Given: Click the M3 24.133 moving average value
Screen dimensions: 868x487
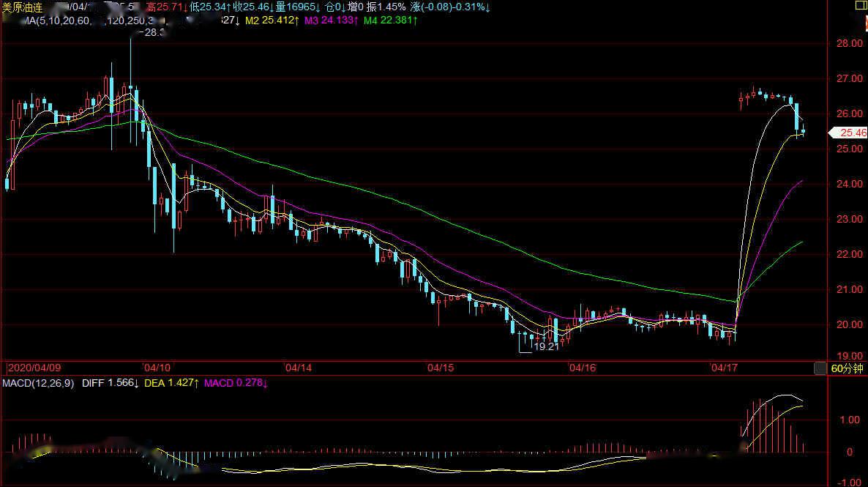Looking at the screenshot, I should (x=331, y=21).
